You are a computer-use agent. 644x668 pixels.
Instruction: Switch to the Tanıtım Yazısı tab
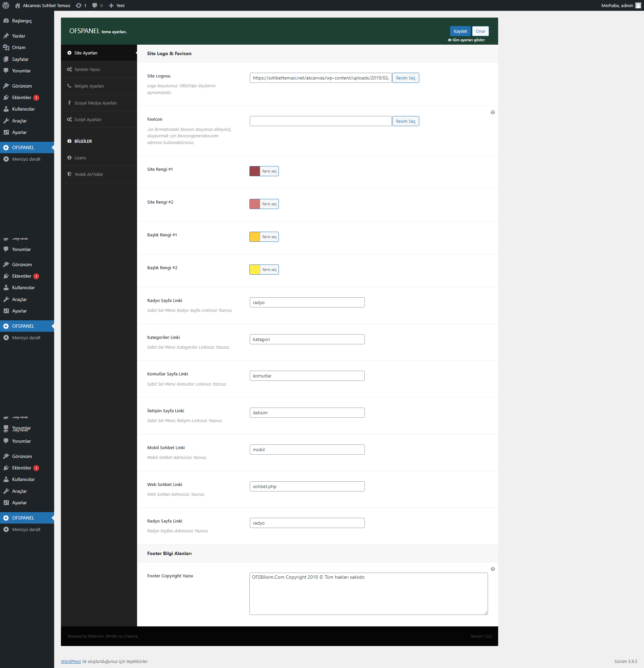pyautogui.click(x=99, y=70)
